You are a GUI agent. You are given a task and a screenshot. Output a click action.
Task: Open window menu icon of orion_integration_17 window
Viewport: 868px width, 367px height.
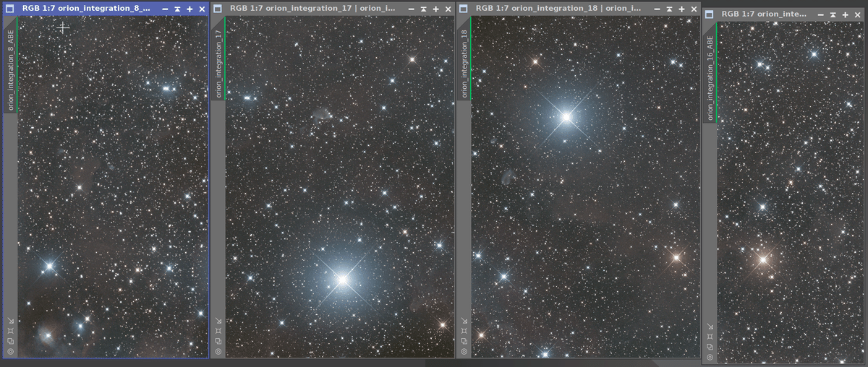[x=218, y=9]
